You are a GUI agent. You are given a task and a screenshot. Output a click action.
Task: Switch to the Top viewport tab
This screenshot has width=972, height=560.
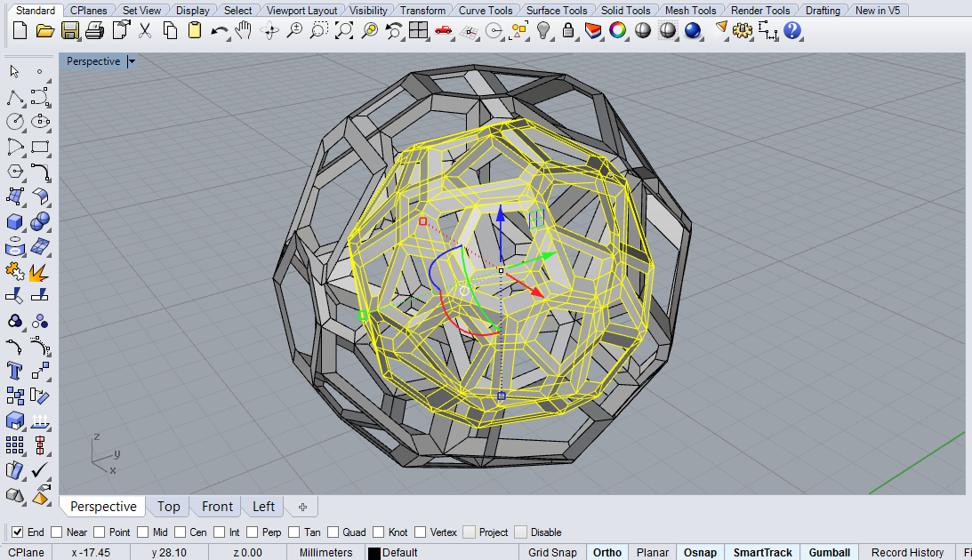click(x=169, y=506)
